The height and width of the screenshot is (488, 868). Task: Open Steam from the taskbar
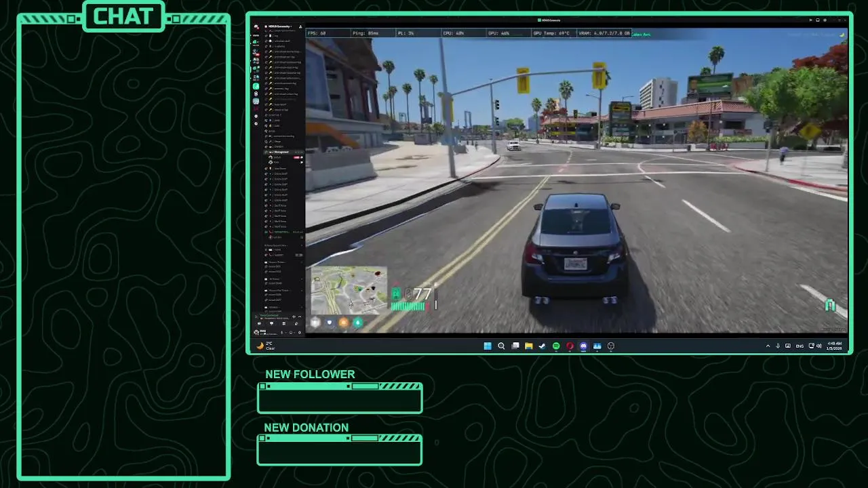(542, 346)
